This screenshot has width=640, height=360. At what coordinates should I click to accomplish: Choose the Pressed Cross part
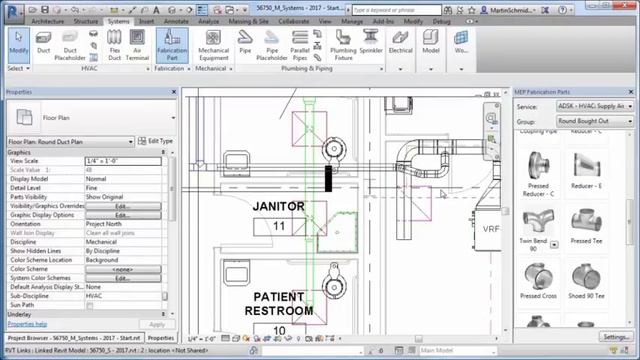pos(538,280)
